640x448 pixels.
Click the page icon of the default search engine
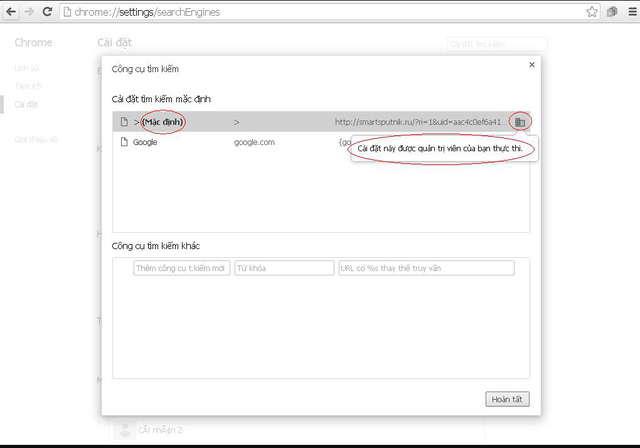(124, 122)
